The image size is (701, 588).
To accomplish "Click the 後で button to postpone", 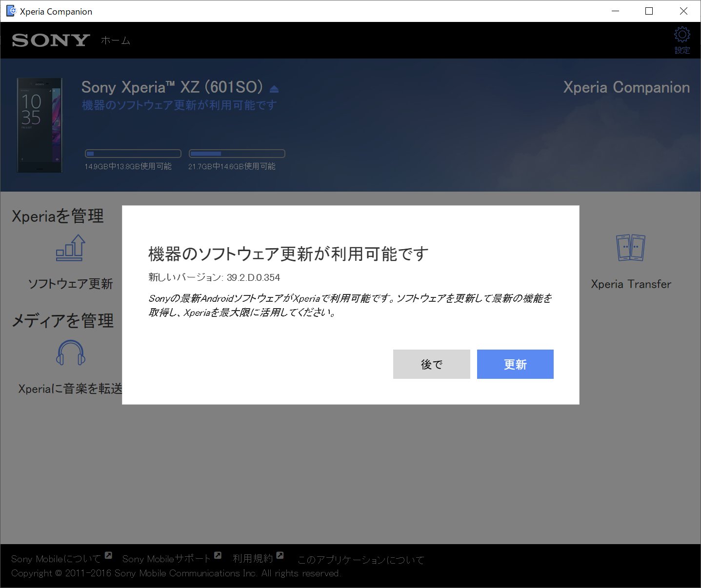I will [432, 364].
